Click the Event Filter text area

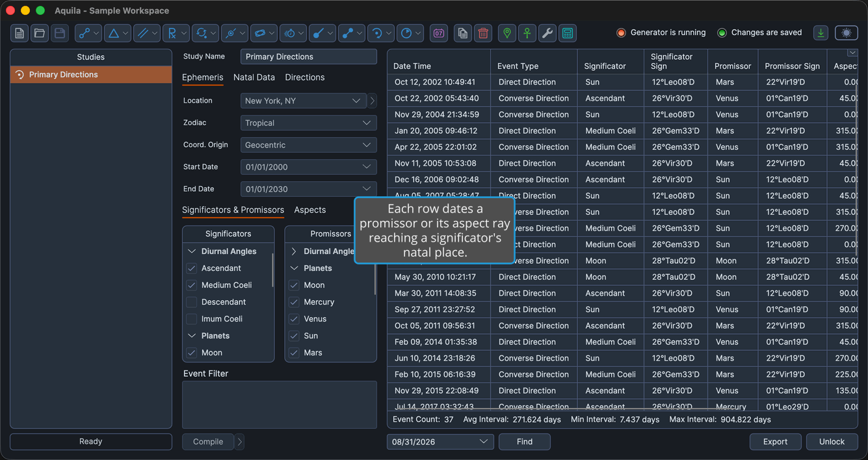tap(280, 405)
